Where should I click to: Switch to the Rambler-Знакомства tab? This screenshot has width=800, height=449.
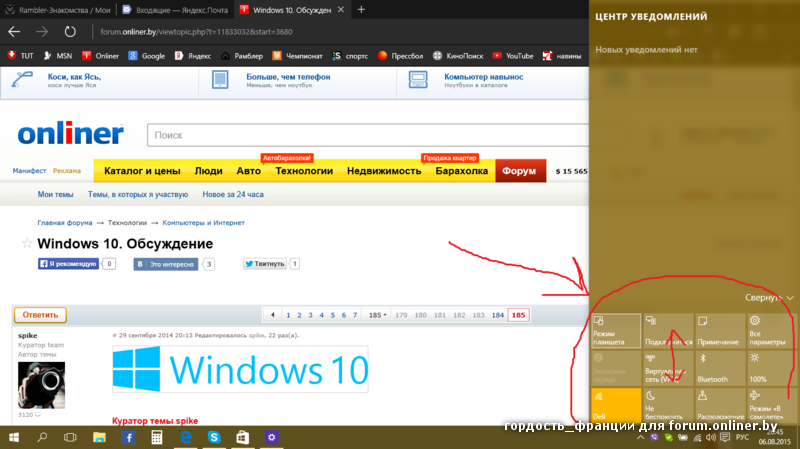click(x=58, y=10)
